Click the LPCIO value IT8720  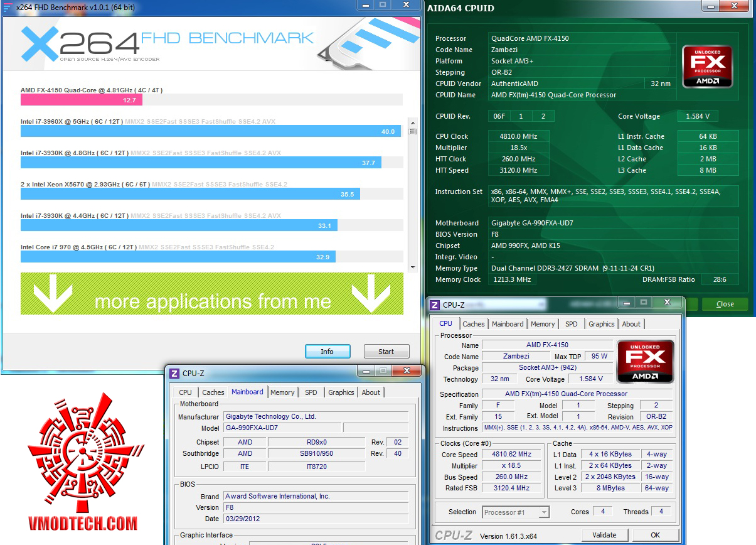pos(316,467)
